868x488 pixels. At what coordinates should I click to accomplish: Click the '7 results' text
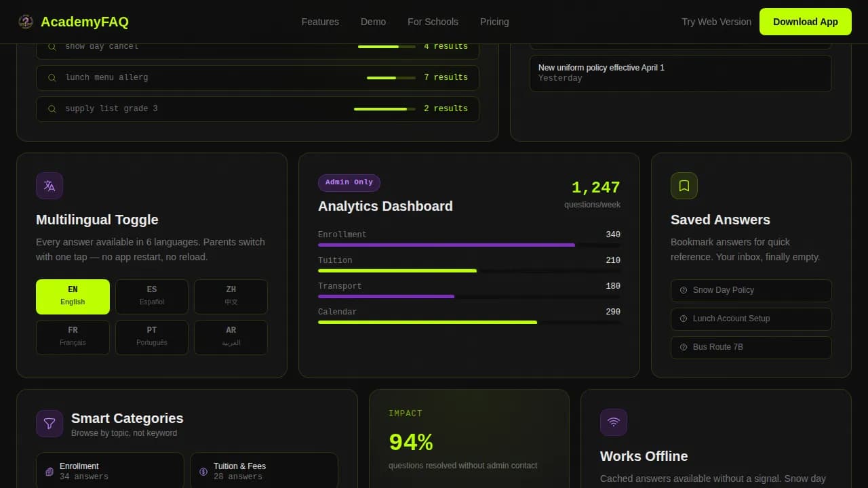(446, 77)
